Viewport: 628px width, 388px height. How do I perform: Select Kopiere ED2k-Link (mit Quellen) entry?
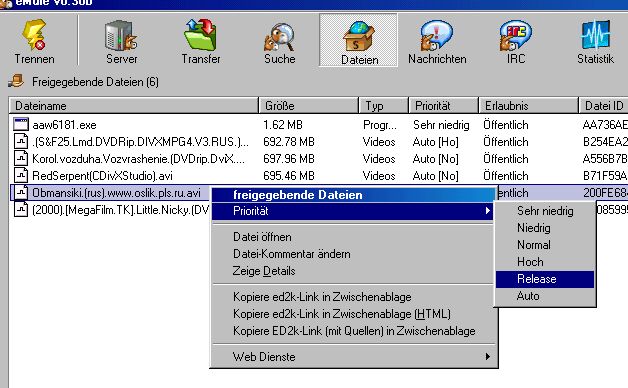[x=354, y=331]
